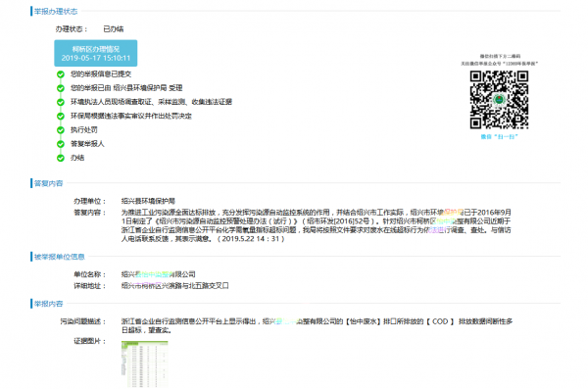
Task: Open the evidence picture thumbnail
Action: [145, 364]
